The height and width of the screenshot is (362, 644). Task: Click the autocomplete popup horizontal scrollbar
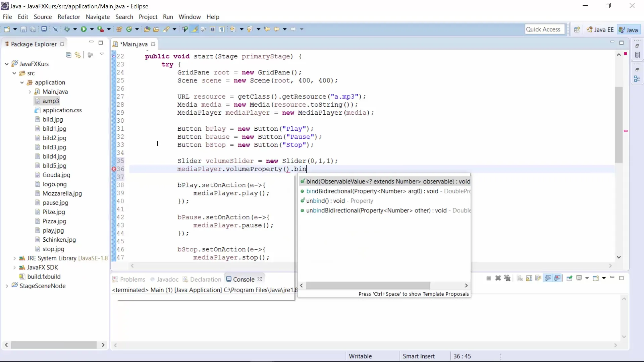368,286
